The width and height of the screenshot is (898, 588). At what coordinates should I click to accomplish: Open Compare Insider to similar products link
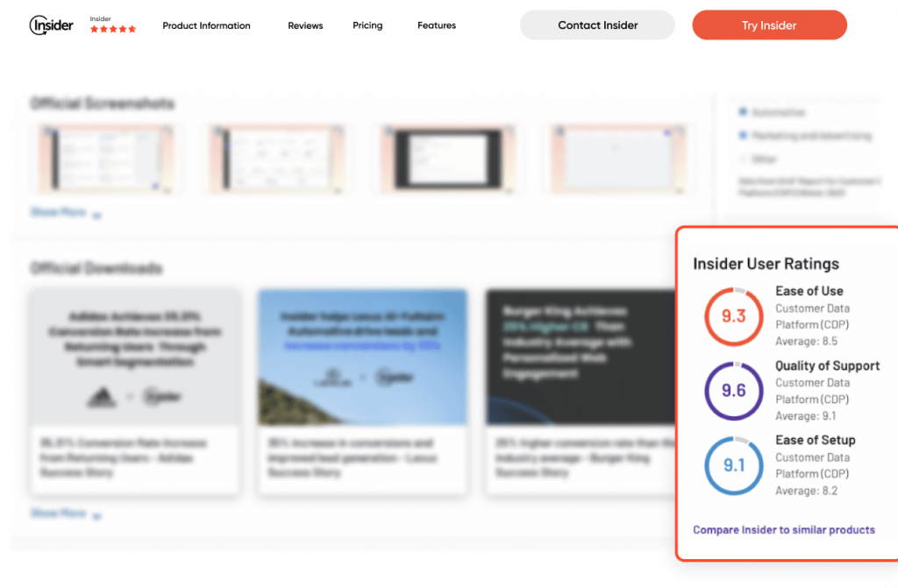click(783, 529)
